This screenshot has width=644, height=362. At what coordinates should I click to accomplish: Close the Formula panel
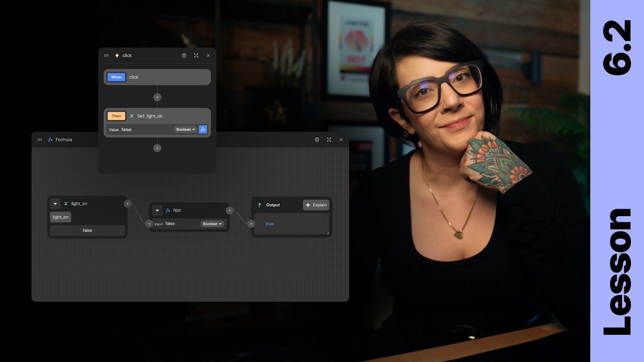point(341,140)
